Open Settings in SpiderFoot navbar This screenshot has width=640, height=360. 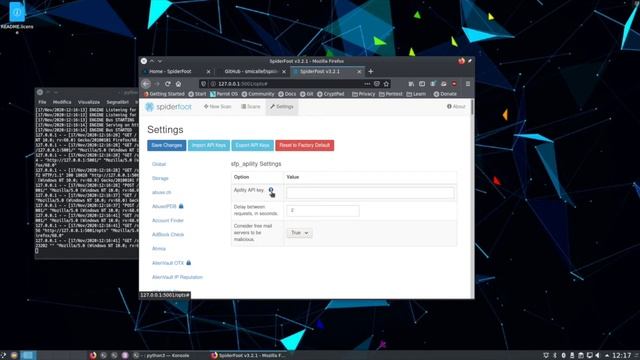(282, 107)
